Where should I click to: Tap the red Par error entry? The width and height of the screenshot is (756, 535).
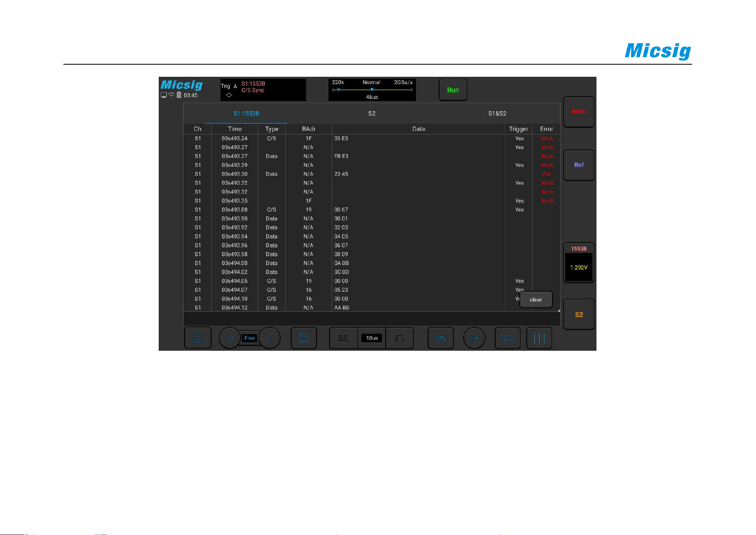click(x=547, y=174)
